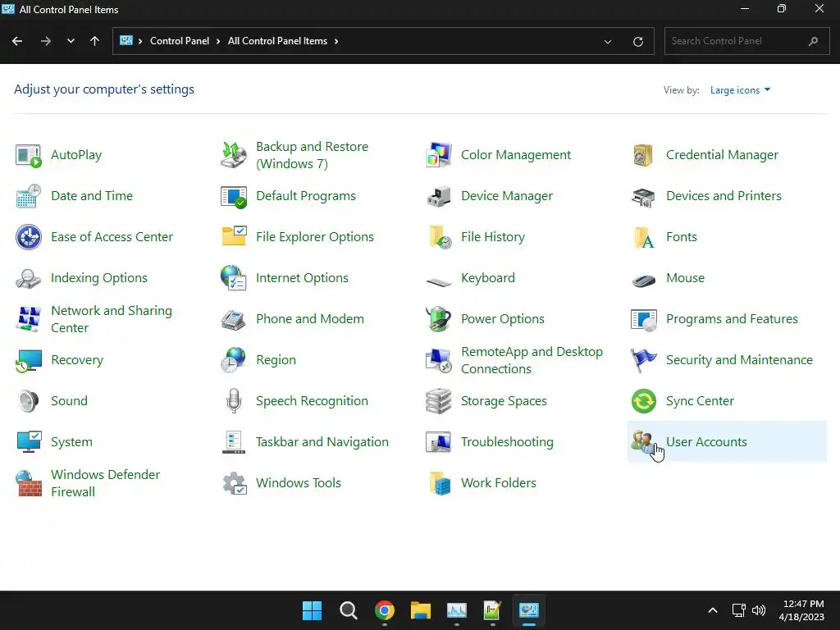Screen dimensions: 840x630
Task: Expand chevron after 'All Control Panel Items'
Action: click(x=336, y=41)
